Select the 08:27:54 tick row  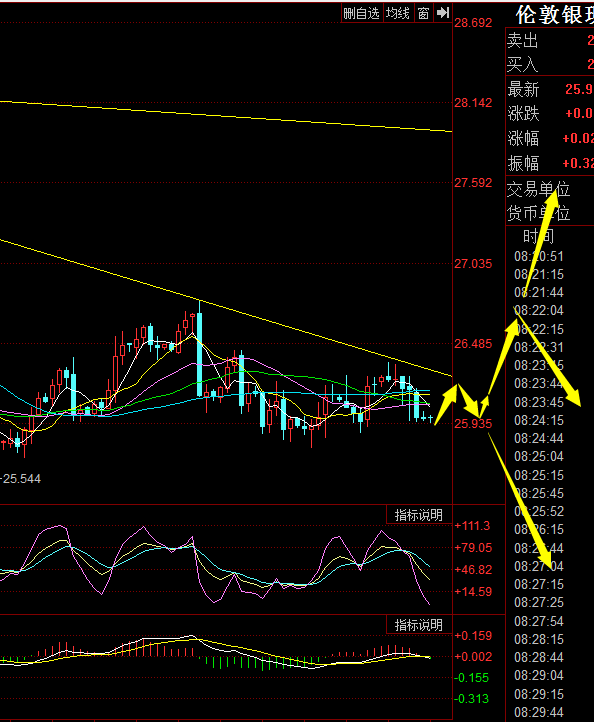point(539,621)
